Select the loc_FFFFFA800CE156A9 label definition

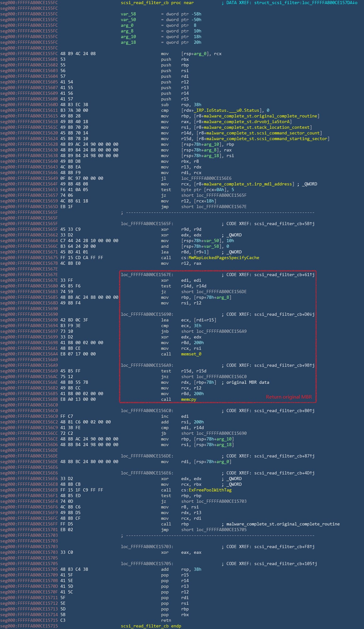coord(147,365)
